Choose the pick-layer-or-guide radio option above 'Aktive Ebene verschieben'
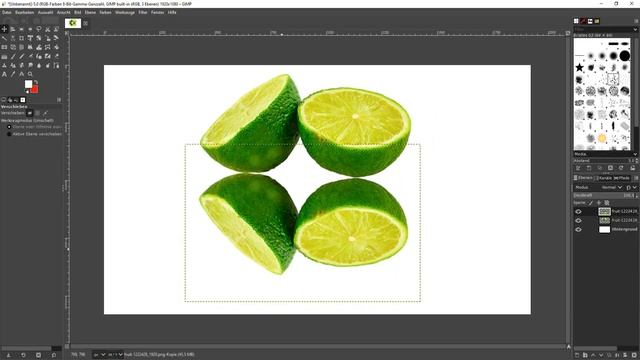 9,127
